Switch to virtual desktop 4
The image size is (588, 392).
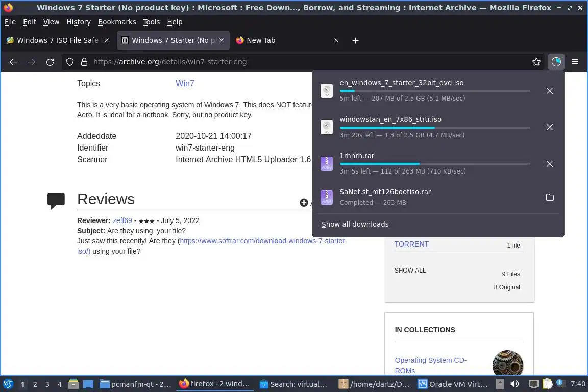pos(60,384)
